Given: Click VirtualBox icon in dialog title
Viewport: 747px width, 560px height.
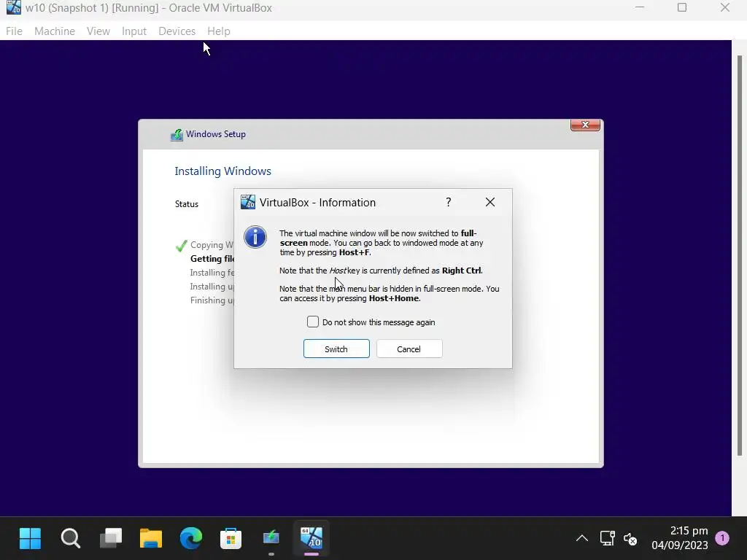Looking at the screenshot, I should click(x=248, y=202).
